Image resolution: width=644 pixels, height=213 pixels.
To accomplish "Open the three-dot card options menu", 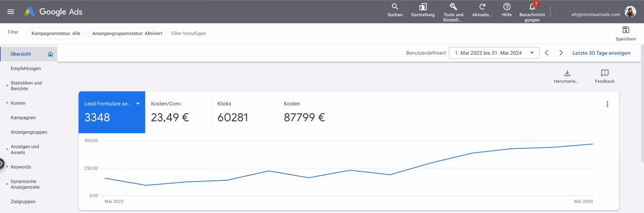I will (x=607, y=104).
